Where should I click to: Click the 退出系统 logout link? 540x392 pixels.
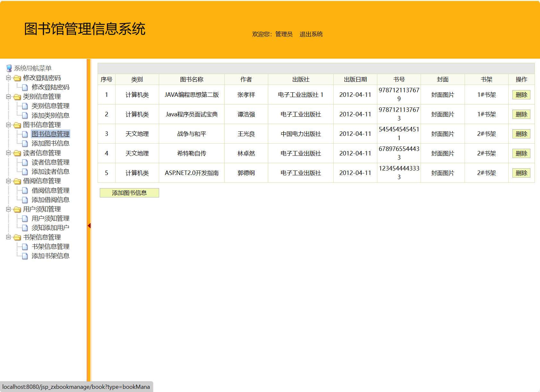(x=311, y=34)
